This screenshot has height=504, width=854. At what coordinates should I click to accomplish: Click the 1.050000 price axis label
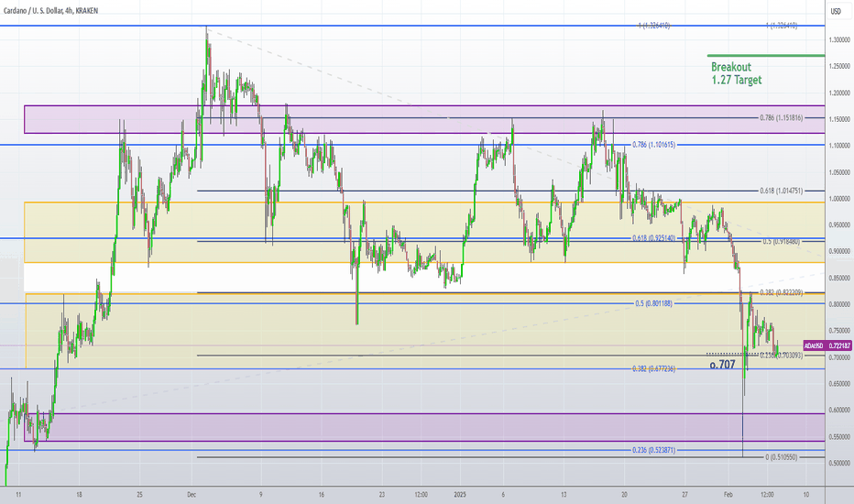tap(839, 172)
